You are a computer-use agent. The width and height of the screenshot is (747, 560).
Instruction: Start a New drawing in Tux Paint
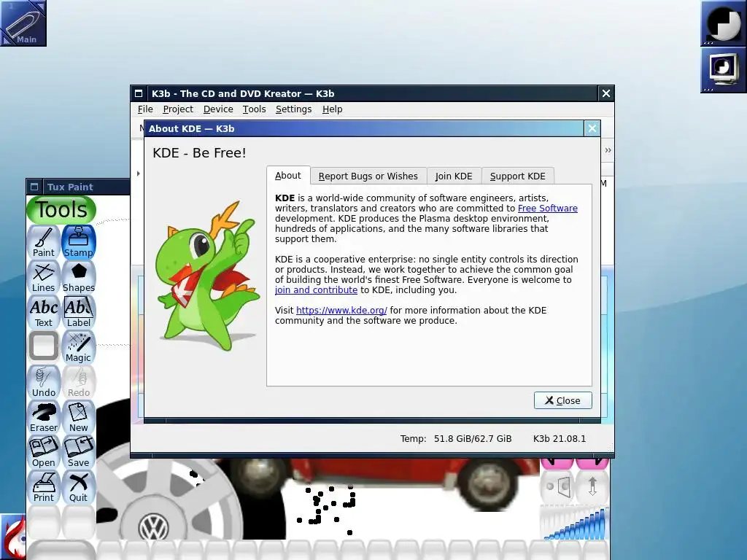click(x=79, y=417)
